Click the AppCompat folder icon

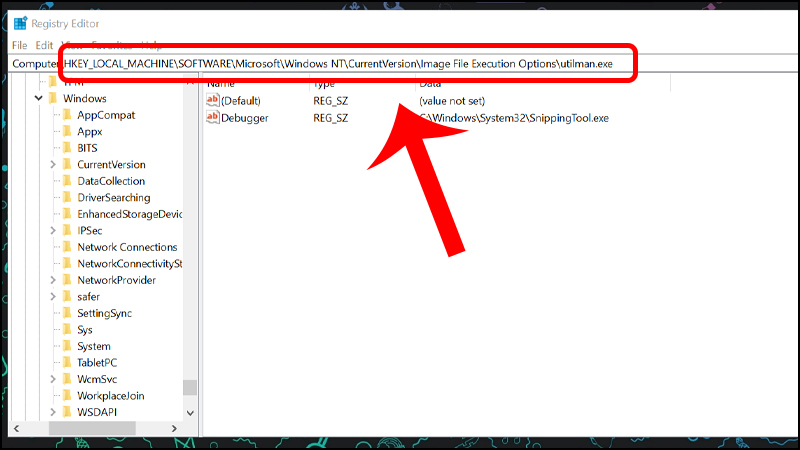[67, 115]
